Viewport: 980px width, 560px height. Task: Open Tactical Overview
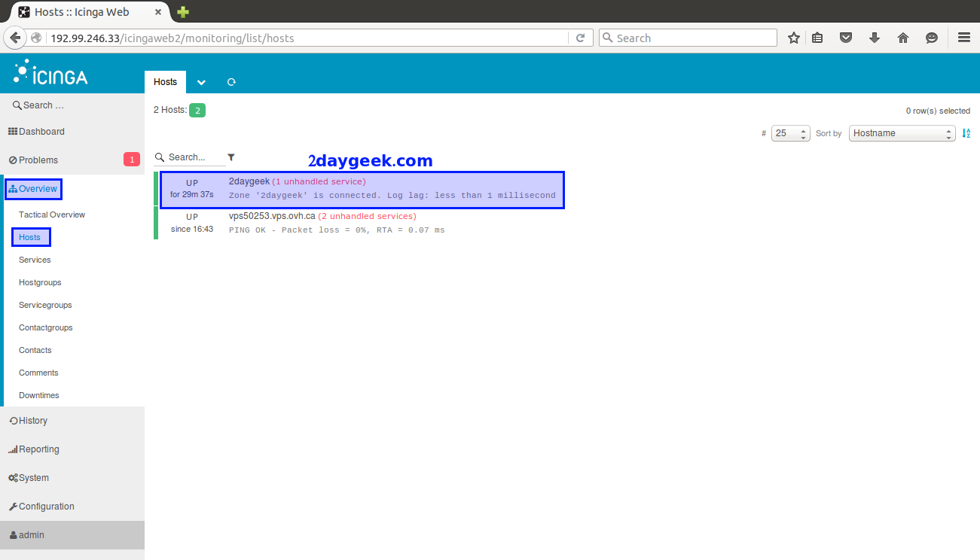click(x=52, y=215)
